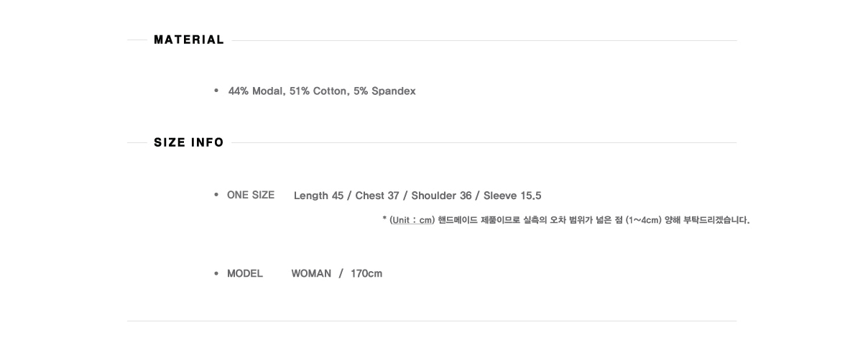Click the Chest 37 measurement
Viewport: 868px width, 348px height.
377,196
